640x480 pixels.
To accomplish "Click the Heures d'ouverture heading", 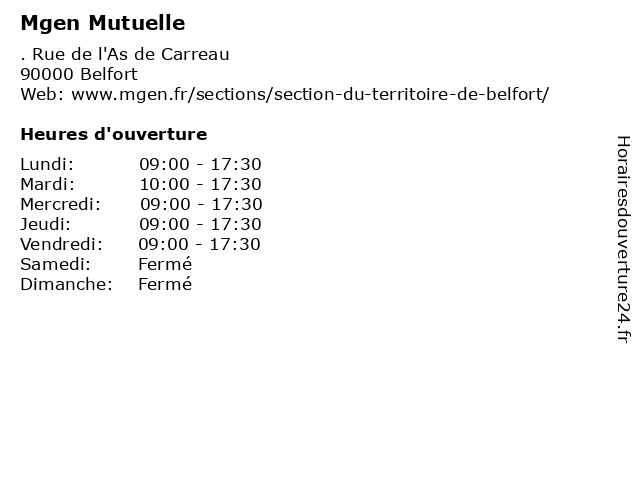I will 114,134.
